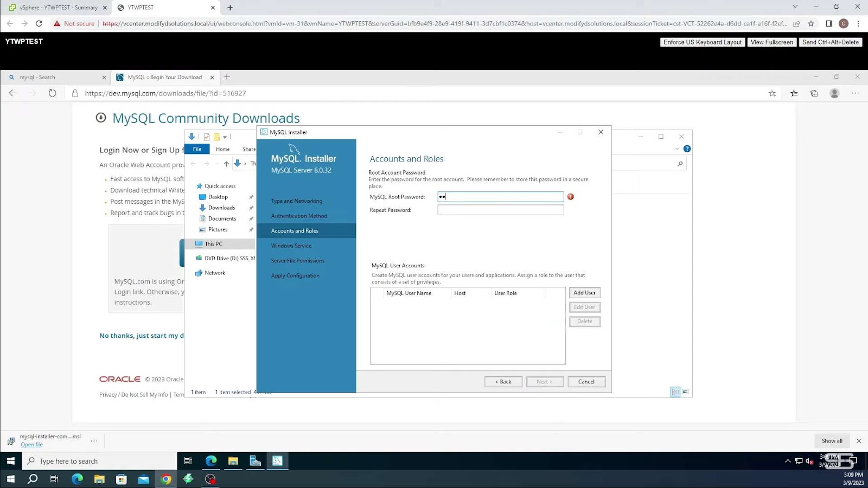This screenshot has height=488, width=868.
Task: Click the Back button in MySQL Installer
Action: pyautogui.click(x=503, y=382)
